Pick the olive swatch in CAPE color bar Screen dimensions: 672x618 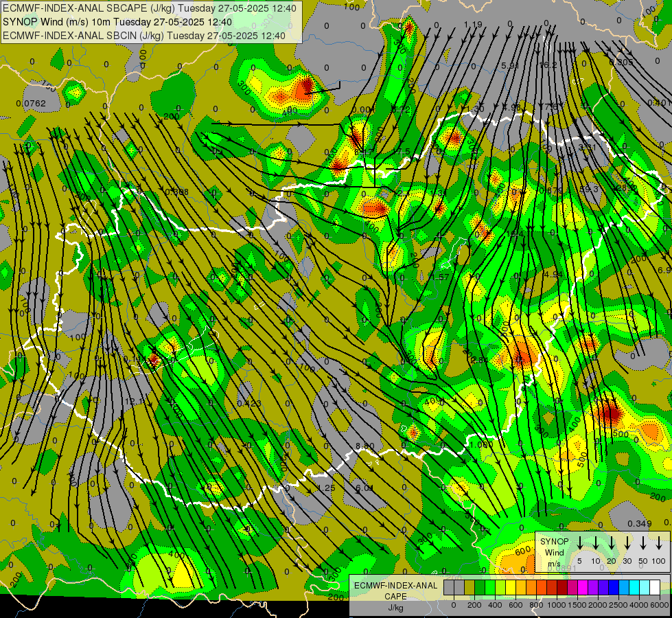[470, 588]
